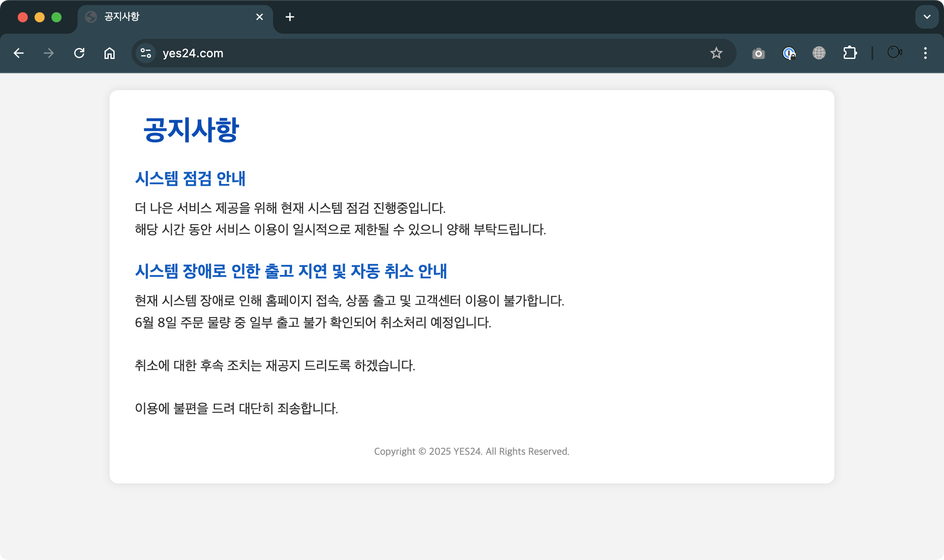Reload the yes24.com page
This screenshot has height=560, width=944.
tap(79, 53)
